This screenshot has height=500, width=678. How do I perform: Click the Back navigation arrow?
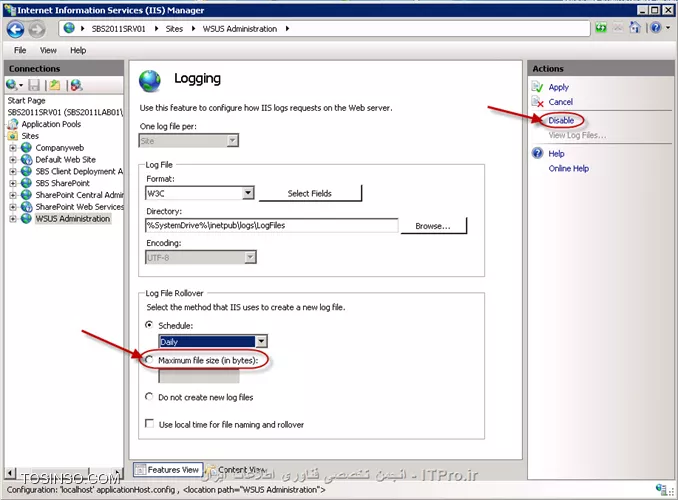pyautogui.click(x=16, y=29)
